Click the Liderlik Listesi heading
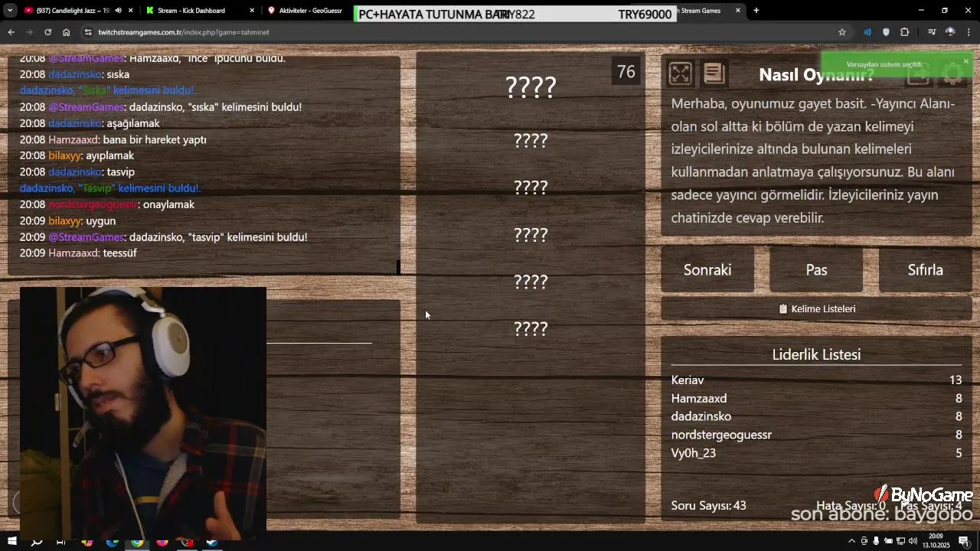 pos(816,354)
